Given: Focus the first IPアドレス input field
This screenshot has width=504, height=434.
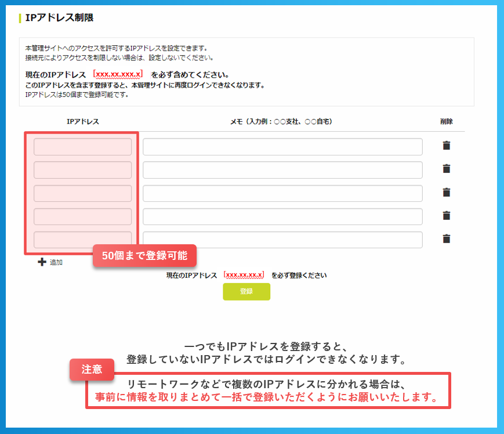Looking at the screenshot, I should point(82,147).
